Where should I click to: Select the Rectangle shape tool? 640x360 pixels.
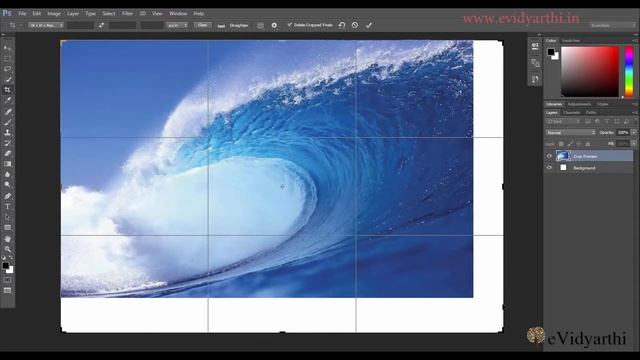click(x=7, y=228)
